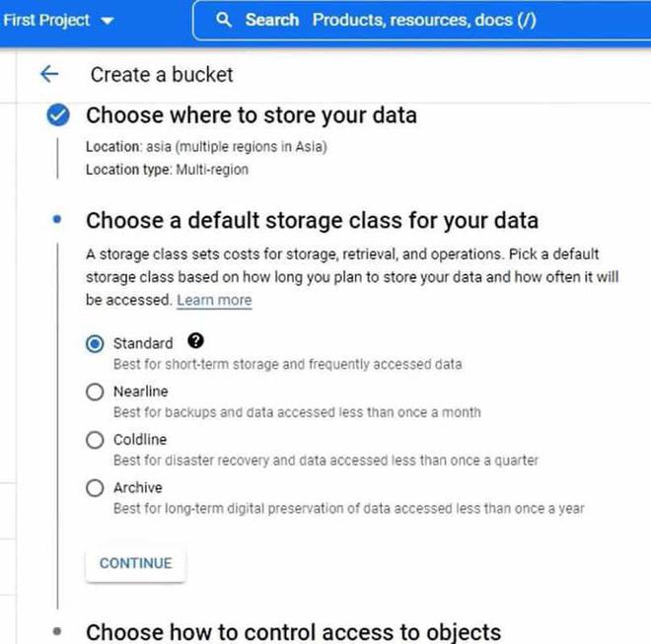Click the back arrow icon
Viewport: 651px width, 644px height.
47,74
